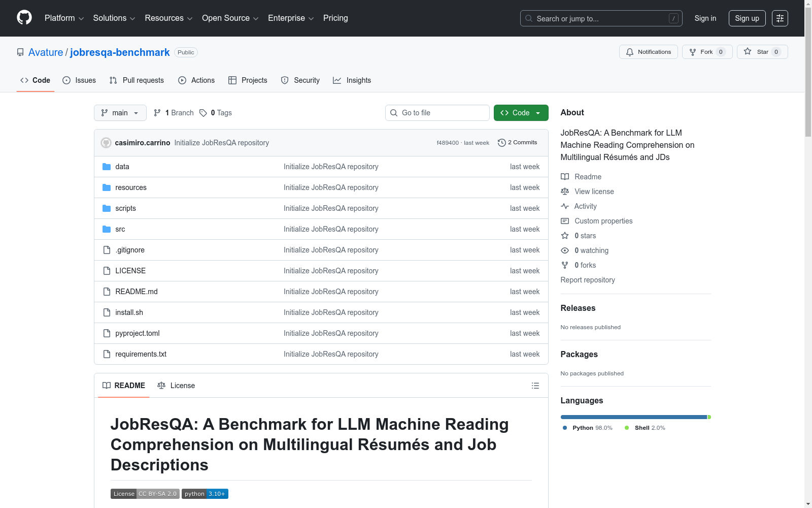Open the Pull requests tab
The image size is (812, 508).
coord(137,80)
